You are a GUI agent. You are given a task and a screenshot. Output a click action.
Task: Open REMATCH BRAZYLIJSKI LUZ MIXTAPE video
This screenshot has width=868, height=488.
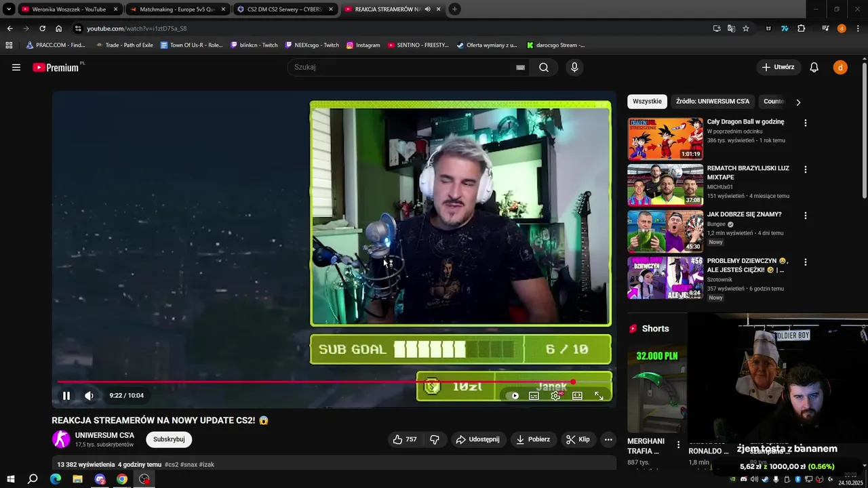tap(665, 184)
